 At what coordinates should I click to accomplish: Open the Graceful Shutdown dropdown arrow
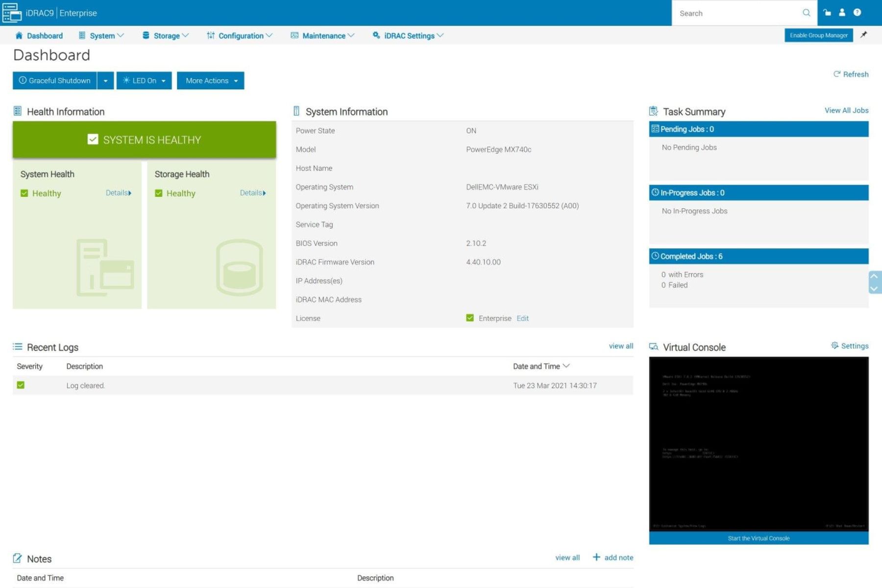click(x=105, y=80)
